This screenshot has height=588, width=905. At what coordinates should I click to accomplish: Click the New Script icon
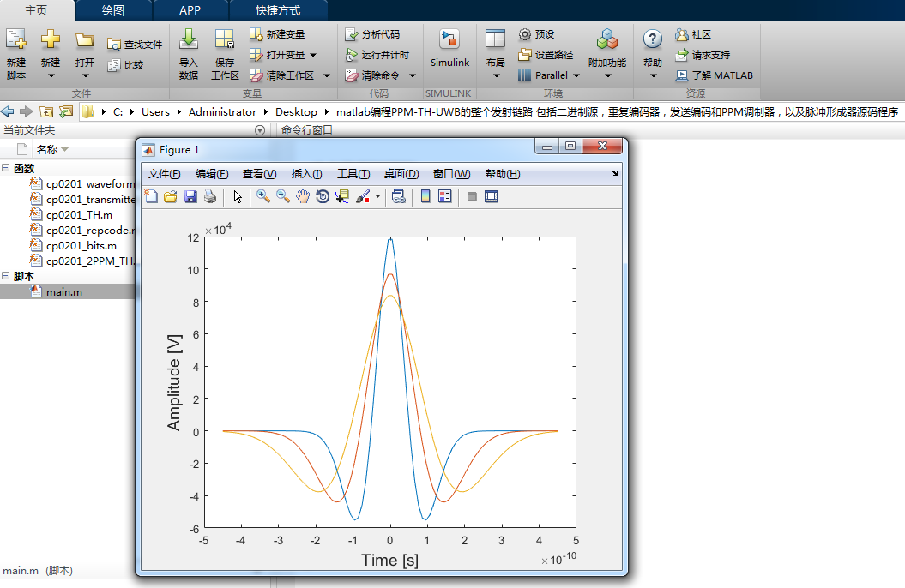coord(15,39)
